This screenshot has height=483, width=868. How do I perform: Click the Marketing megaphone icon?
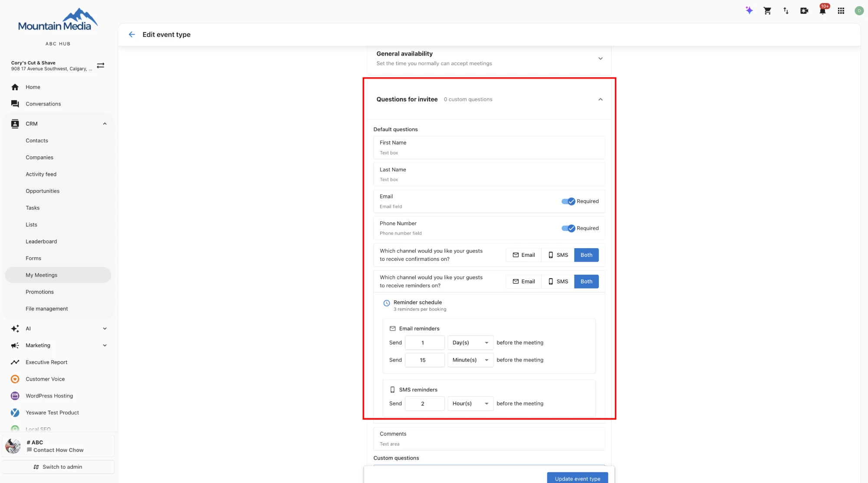pos(15,345)
